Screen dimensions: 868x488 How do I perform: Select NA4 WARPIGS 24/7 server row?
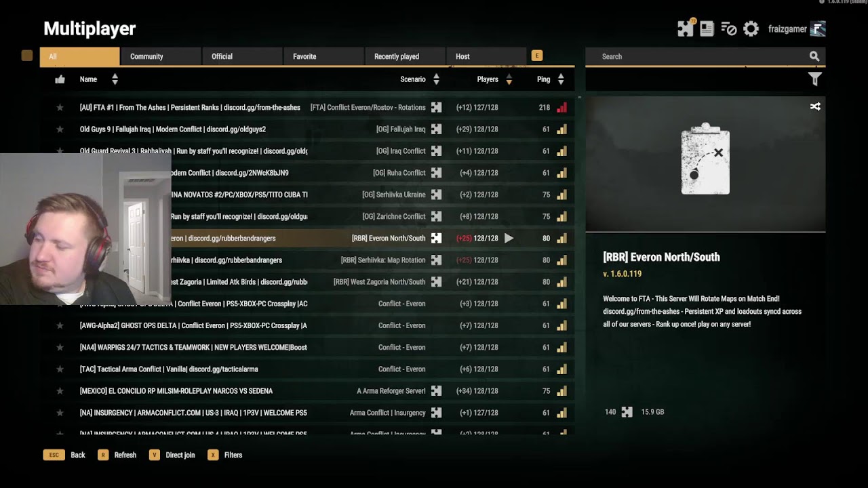(307, 348)
